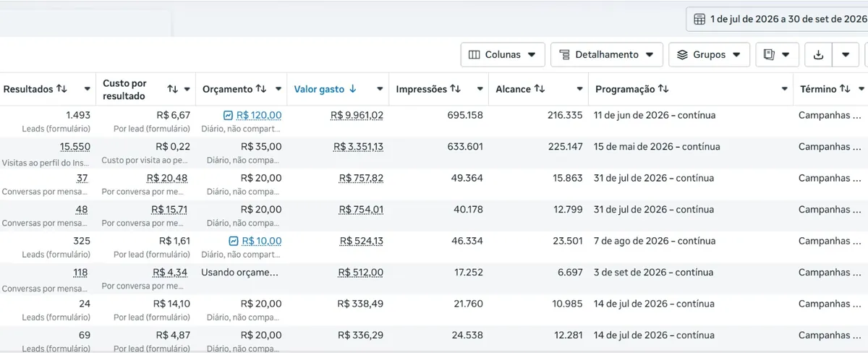This screenshot has height=353, width=868.
Task: Select the R$ 14,10 cost cell
Action: tap(171, 304)
